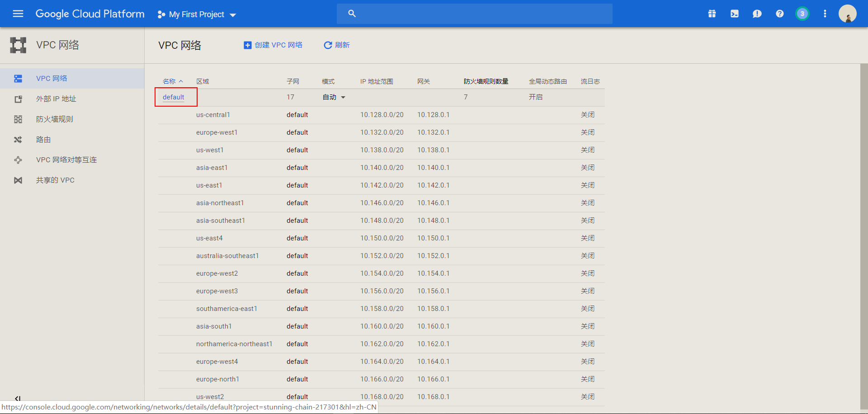The width and height of the screenshot is (868, 414).
Task: Click the 全局动态路由 column header
Action: (548, 81)
